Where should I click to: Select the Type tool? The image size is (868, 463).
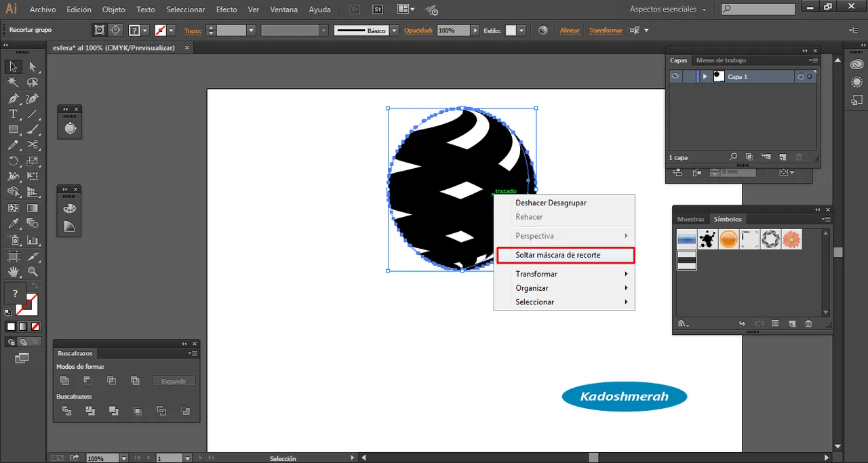click(13, 114)
